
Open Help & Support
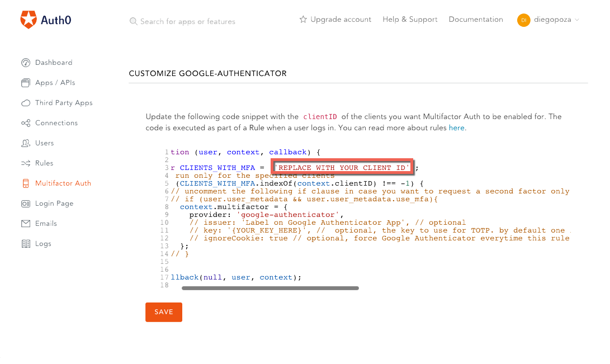pos(410,20)
